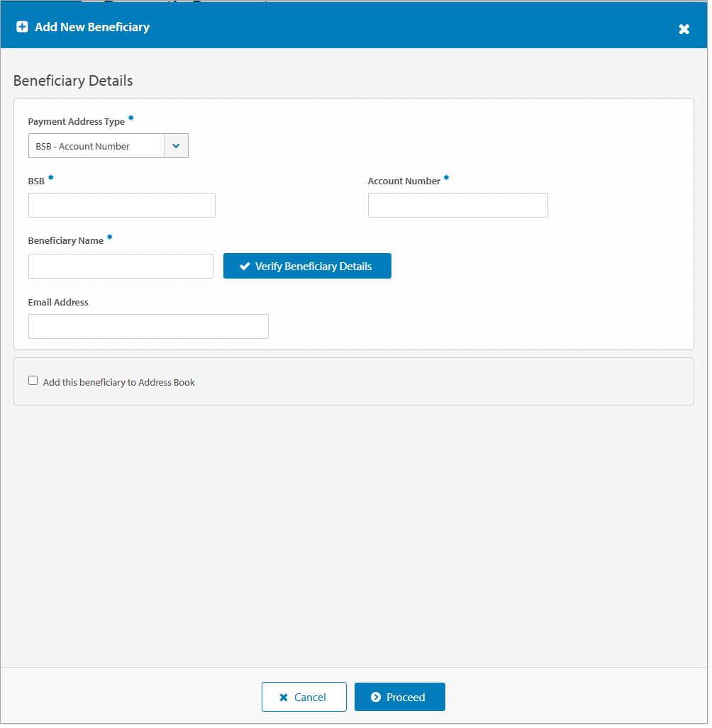The height and width of the screenshot is (728, 712).
Task: Click the arrow icon inside the Proceed button
Action: point(377,697)
